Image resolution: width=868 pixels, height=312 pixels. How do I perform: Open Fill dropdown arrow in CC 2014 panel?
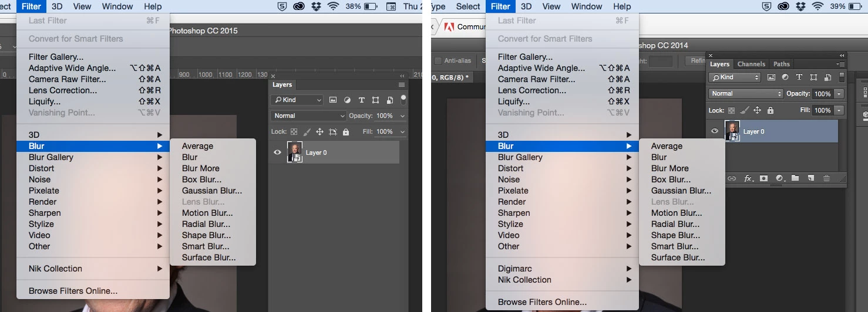tap(839, 110)
